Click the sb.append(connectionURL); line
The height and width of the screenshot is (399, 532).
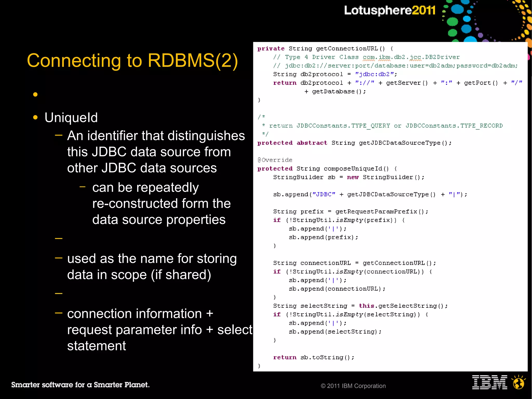(x=337, y=289)
